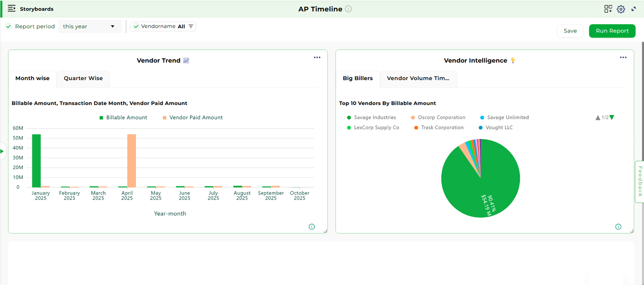Viewport: 644px width, 285px height.
Task: Open Vendor Intelligence three-dot options menu
Action: tap(623, 58)
